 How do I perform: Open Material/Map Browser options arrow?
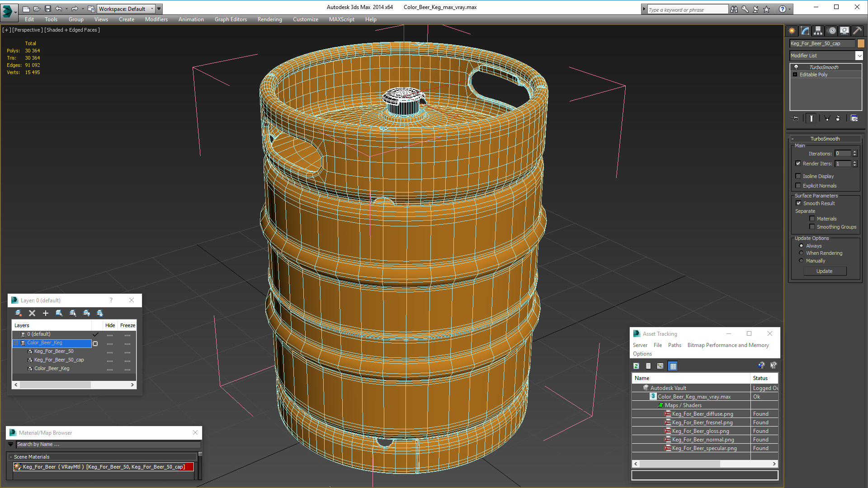[11, 445]
